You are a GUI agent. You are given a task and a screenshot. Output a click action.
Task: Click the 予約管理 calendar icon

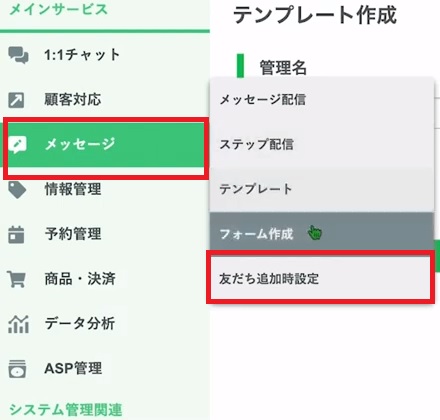point(16,234)
